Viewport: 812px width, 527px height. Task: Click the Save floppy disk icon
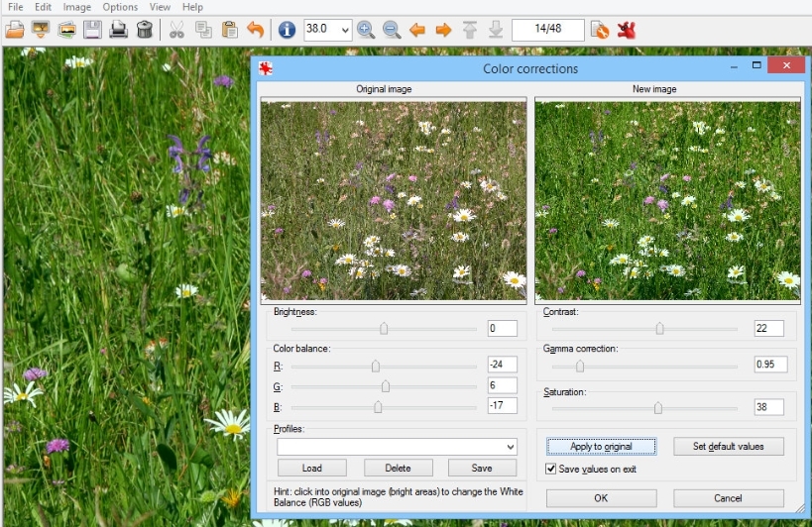pos(92,30)
